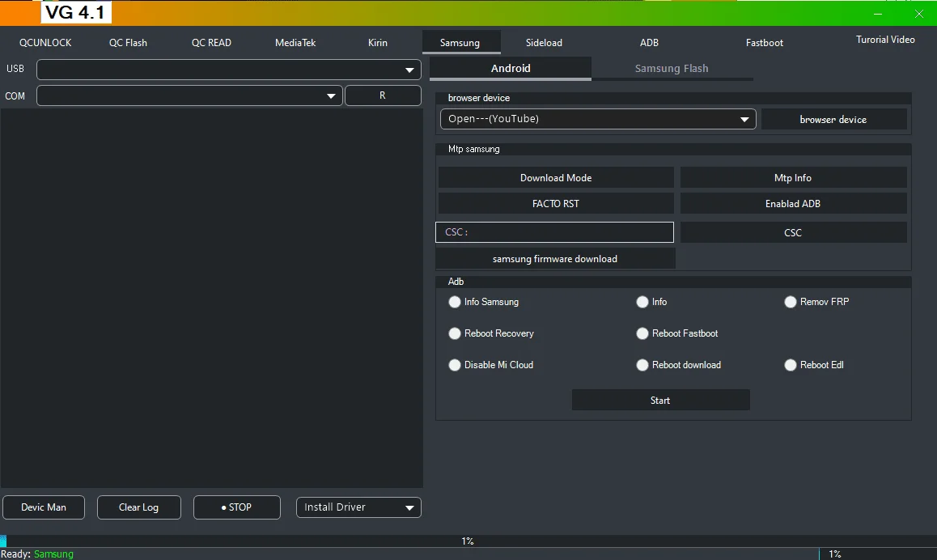Image resolution: width=937 pixels, height=560 pixels.
Task: Click the Start button
Action: [660, 400]
